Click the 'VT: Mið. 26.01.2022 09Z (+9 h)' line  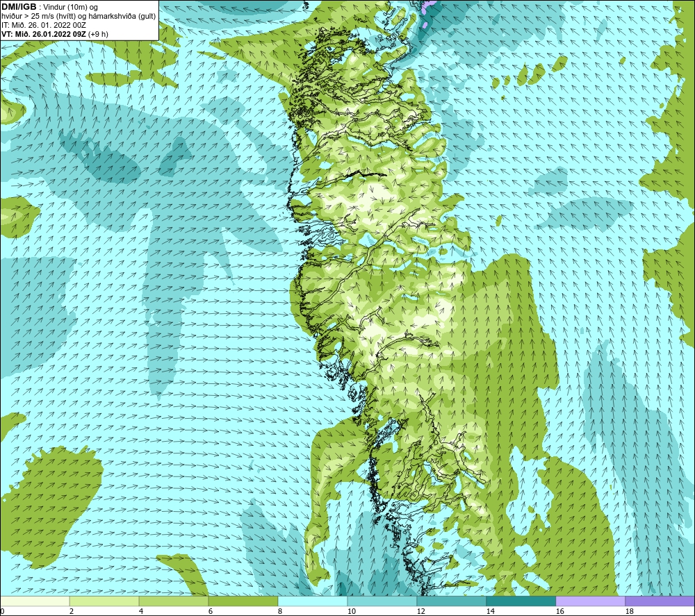[x=54, y=34]
